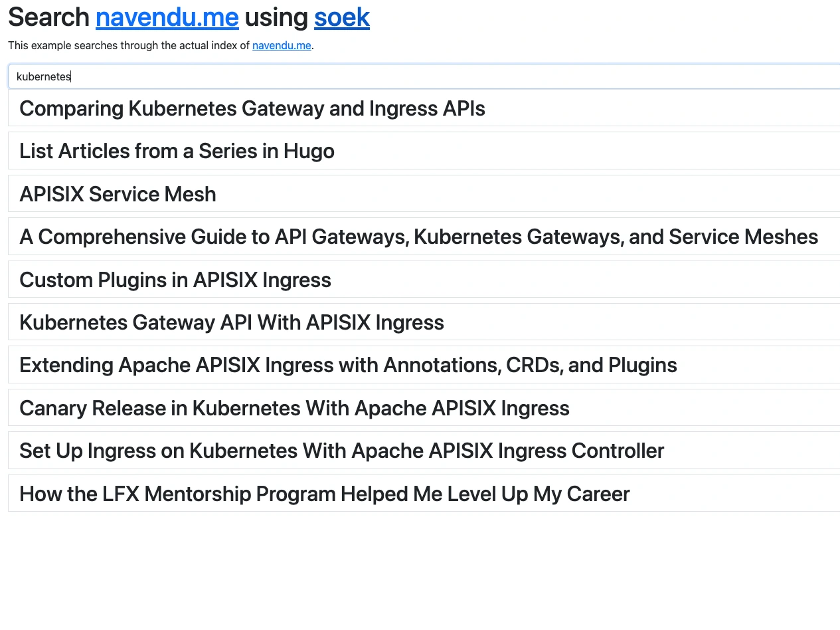840x630 pixels.
Task: Click the word 'using' in the page title
Action: click(276, 17)
